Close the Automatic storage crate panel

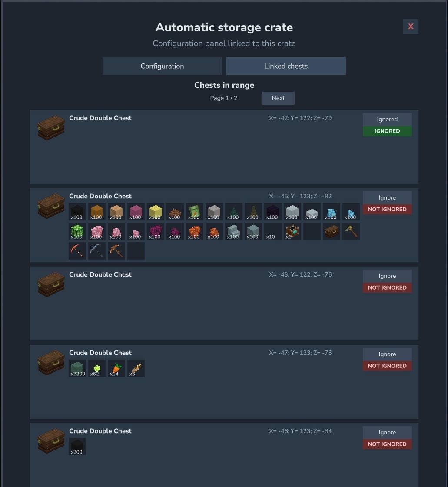tap(411, 27)
